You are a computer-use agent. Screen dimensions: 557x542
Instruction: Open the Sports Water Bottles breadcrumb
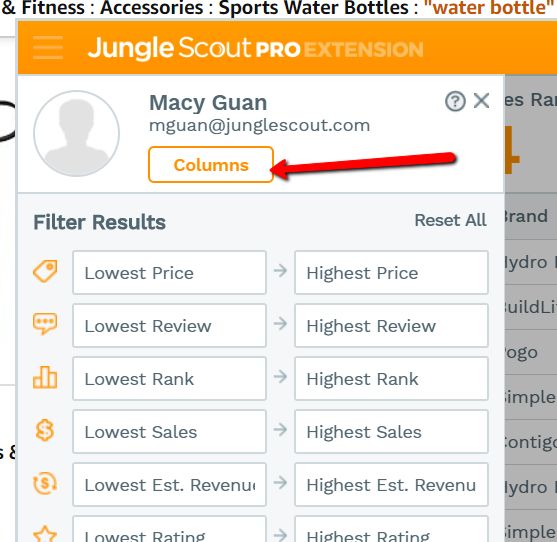click(313, 7)
